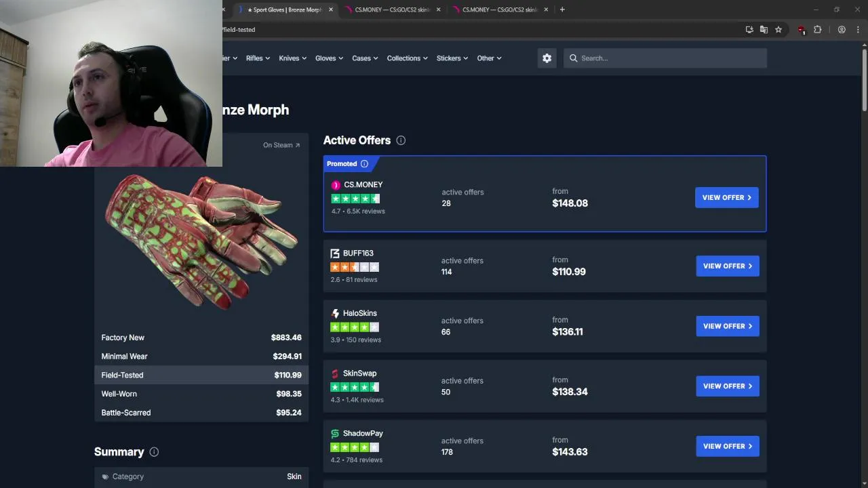The image size is (868, 488).
Task: Open the browser extensions puzzle icon
Action: [x=817, y=30]
